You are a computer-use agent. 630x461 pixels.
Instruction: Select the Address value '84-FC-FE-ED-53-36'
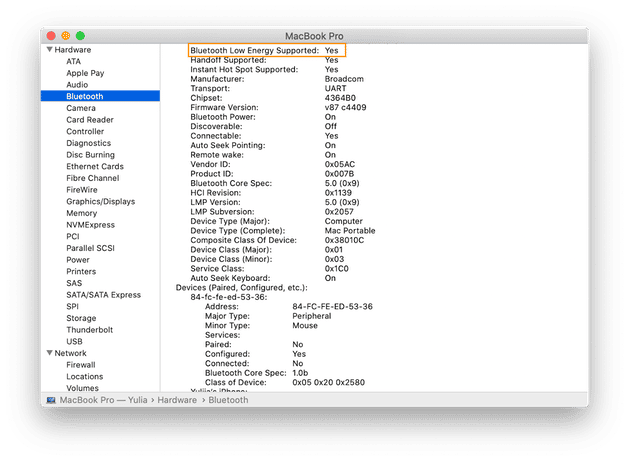coord(332,306)
